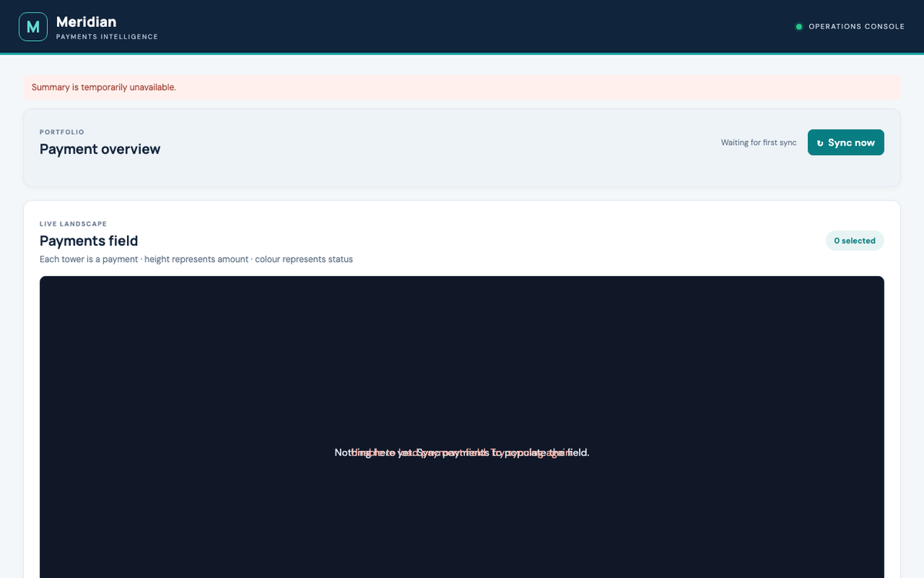Click the 'Payment overview' heading
Viewport: 924px width, 578px height.
click(100, 150)
